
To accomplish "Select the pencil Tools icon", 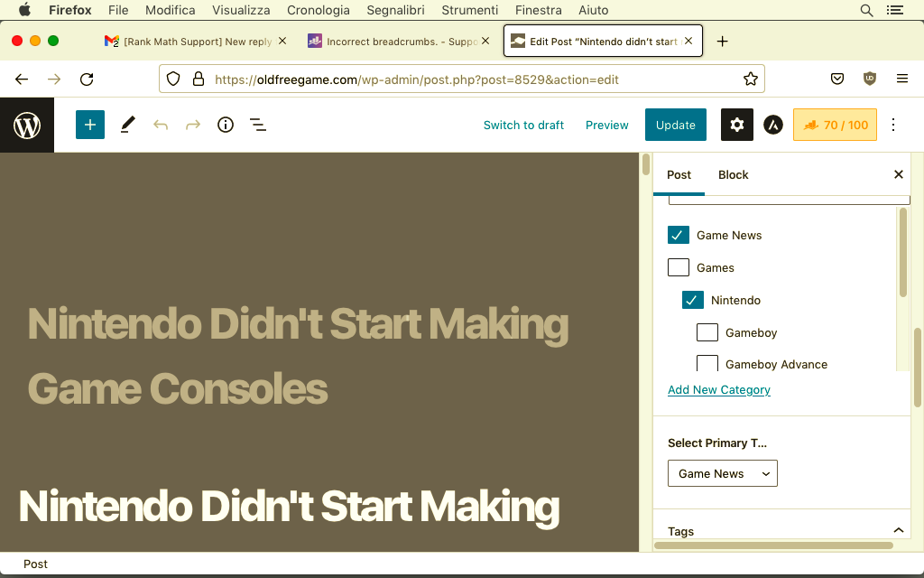I will point(128,125).
